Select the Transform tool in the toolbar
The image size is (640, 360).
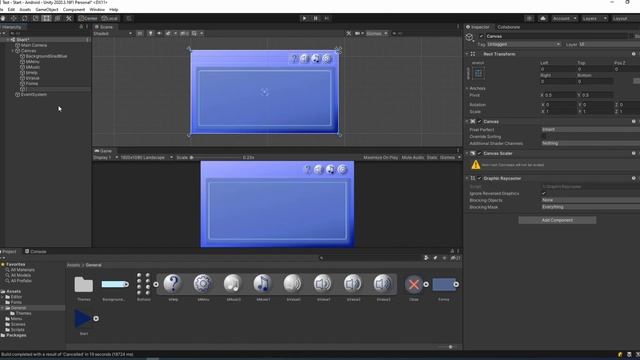point(57,18)
